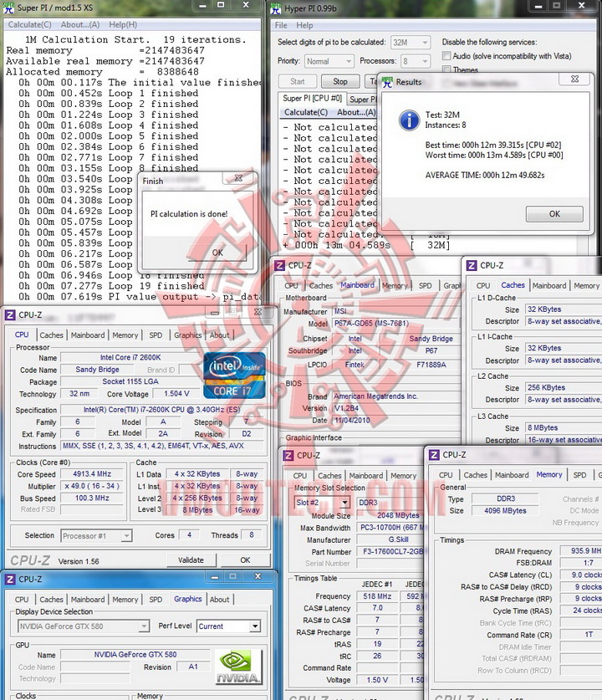Image resolution: width=602 pixels, height=700 pixels.
Task: Open the NVIDIA GeForce GTX 580 device dropdown
Action: click(83, 626)
